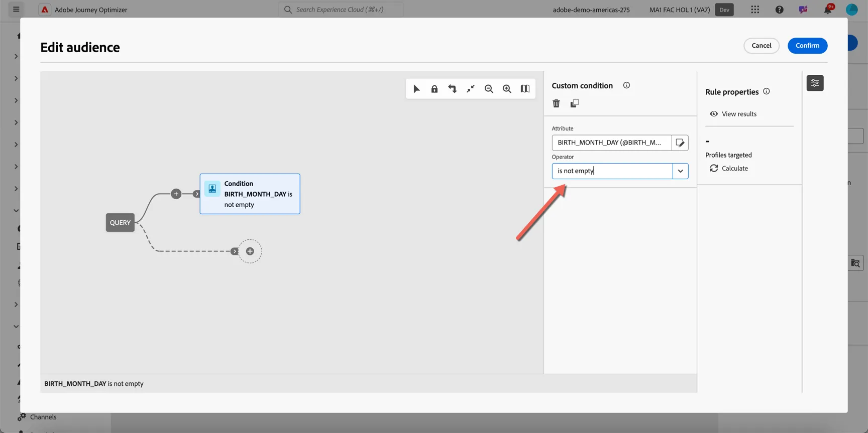Image resolution: width=868 pixels, height=433 pixels.
Task: Cancel the audience editing
Action: point(761,46)
